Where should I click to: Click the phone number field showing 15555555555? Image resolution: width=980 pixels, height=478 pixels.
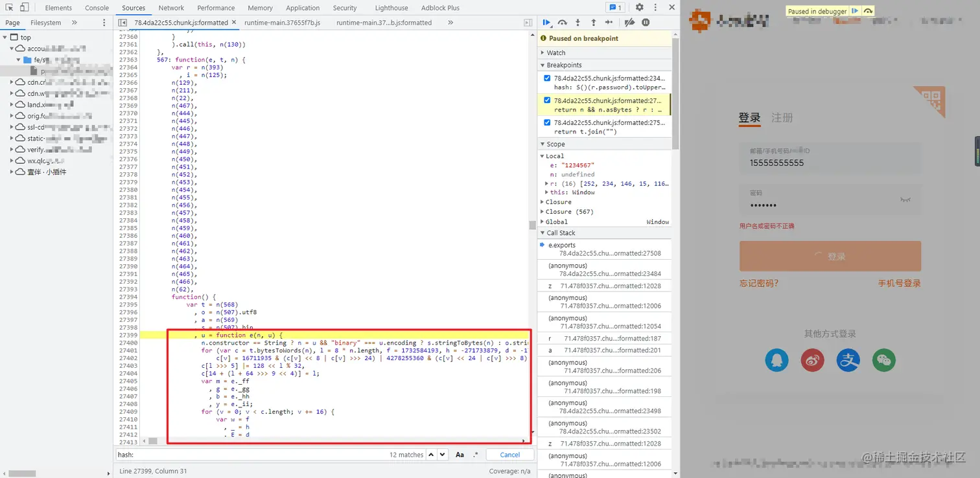830,157
